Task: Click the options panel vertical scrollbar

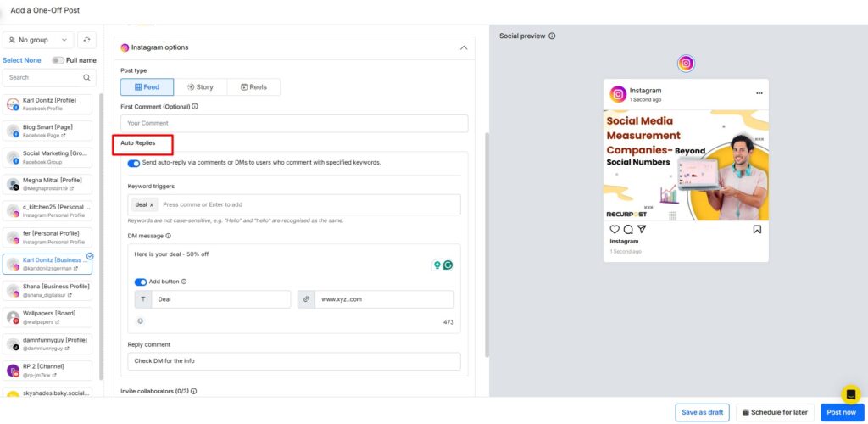Action: tap(487, 244)
